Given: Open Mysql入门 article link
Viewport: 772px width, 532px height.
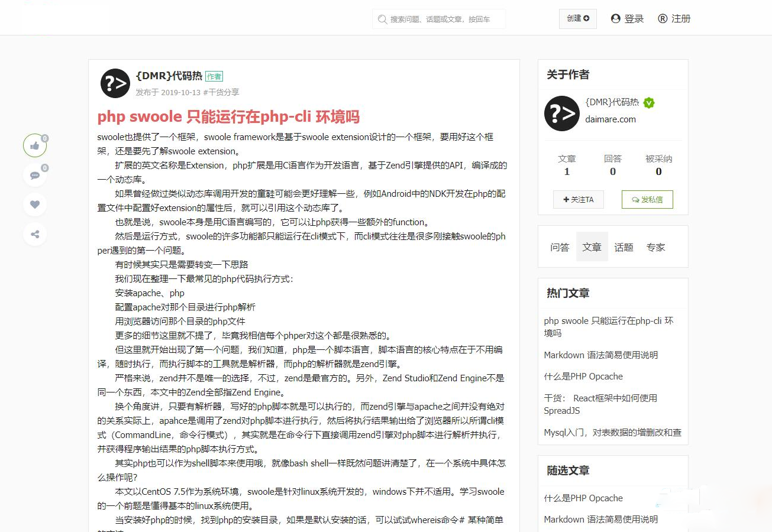Looking at the screenshot, I should click(612, 433).
